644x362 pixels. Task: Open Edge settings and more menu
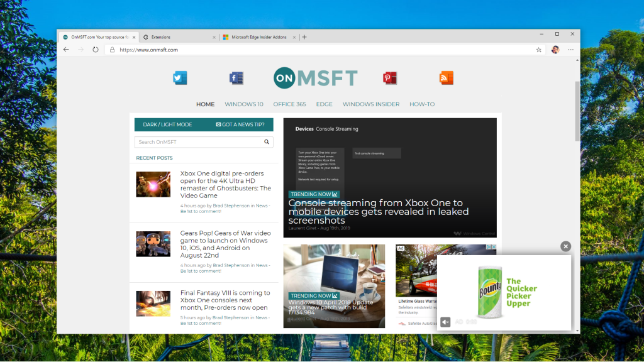click(x=571, y=50)
